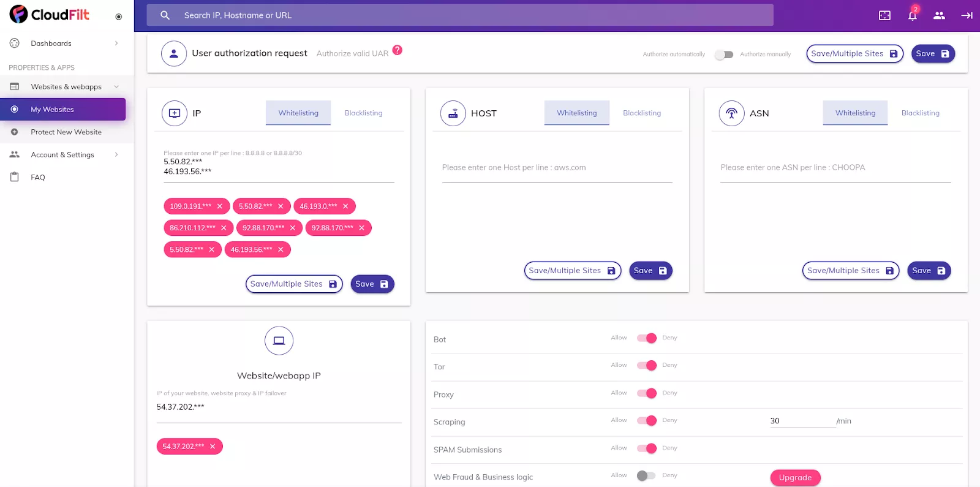Click the Scraping rate per minute field
Image resolution: width=980 pixels, height=487 pixels.
[802, 421]
